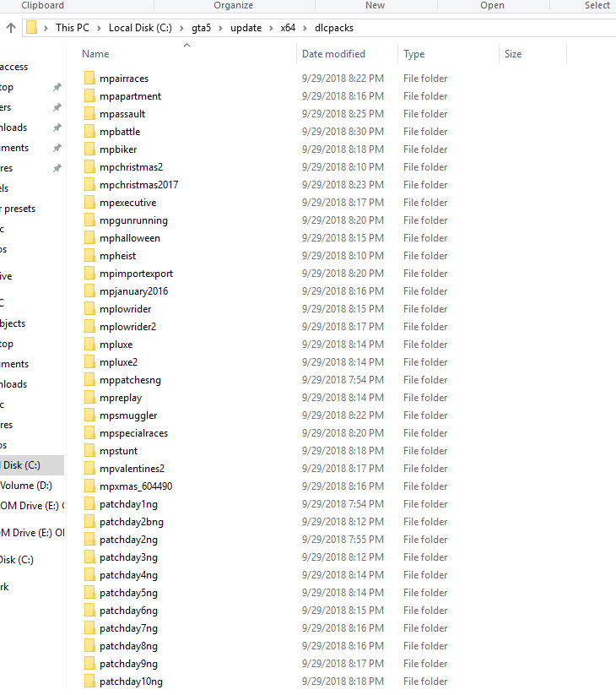This screenshot has height=695, width=616.
Task: Sort by the Name column header
Action: [x=95, y=54]
